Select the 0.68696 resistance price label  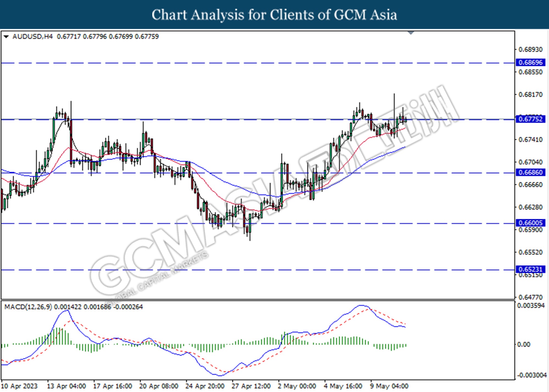(x=530, y=63)
